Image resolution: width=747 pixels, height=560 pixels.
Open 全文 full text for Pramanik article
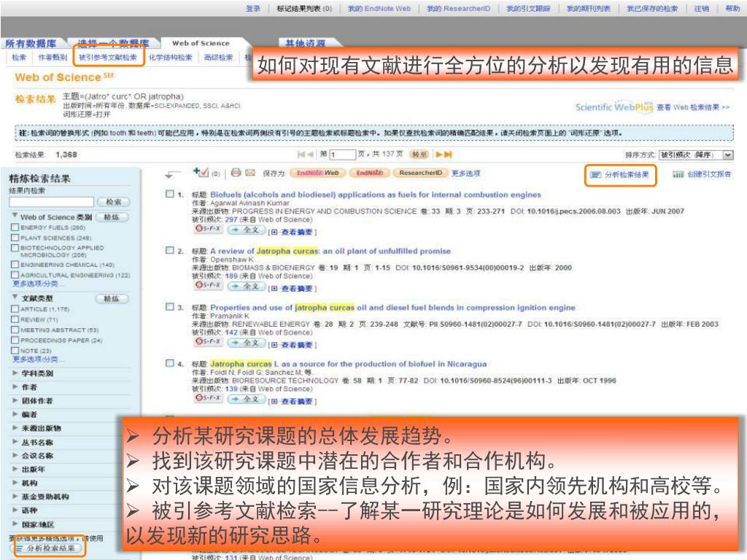click(246, 343)
